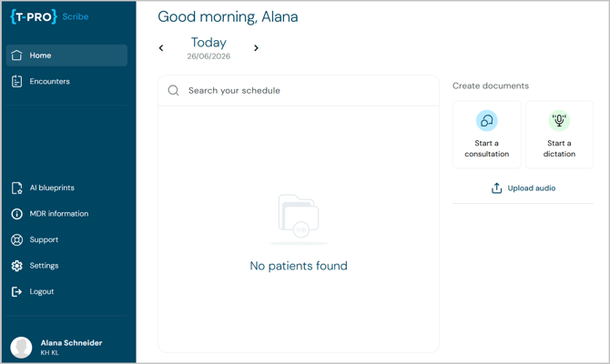Click the Home house icon in sidebar
The image size is (610, 364).
(x=16, y=56)
